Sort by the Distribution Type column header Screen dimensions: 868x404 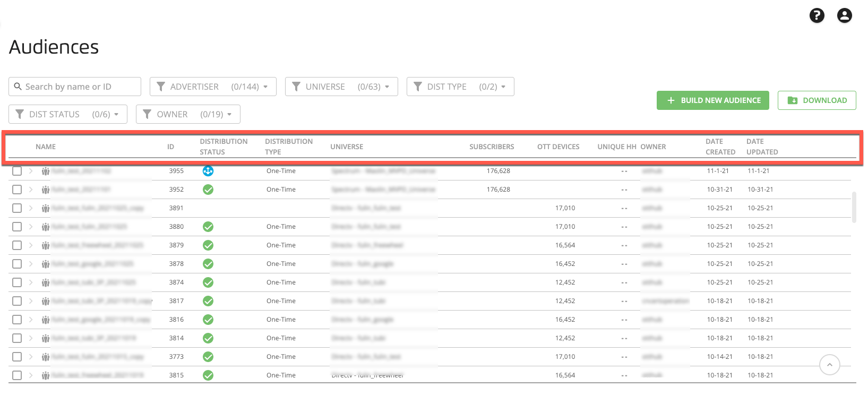[289, 147]
